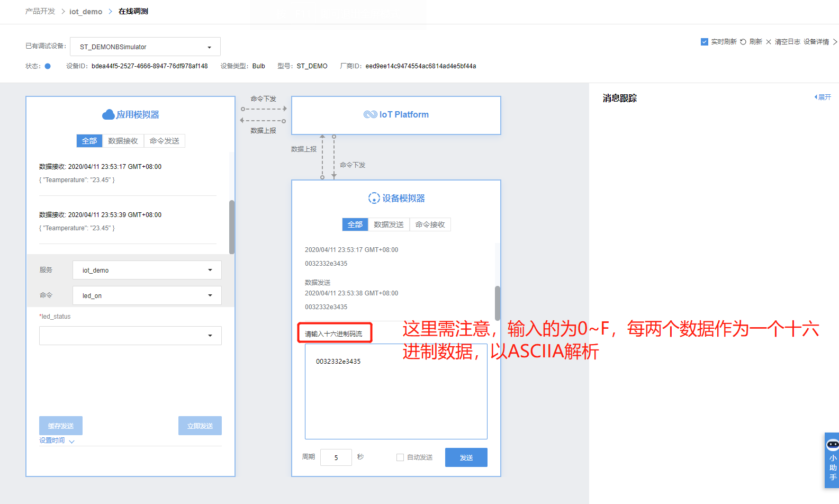Viewport: 839px width, 504px height.
Task: Click the cloud icon beside 应用模拟器
Action: pyautogui.click(x=108, y=114)
